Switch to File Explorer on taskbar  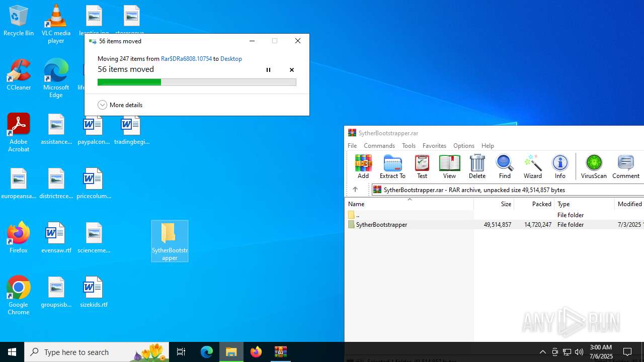pos(231,352)
